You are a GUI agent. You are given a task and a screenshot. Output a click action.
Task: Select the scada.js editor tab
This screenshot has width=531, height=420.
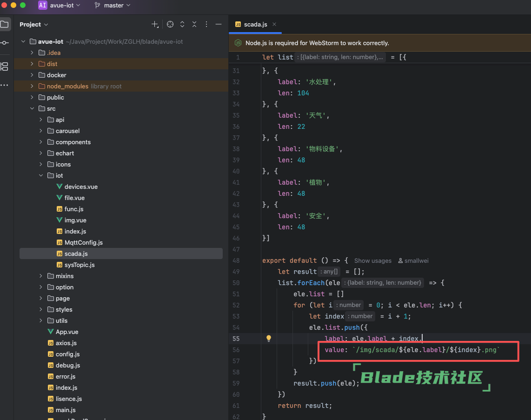[255, 24]
